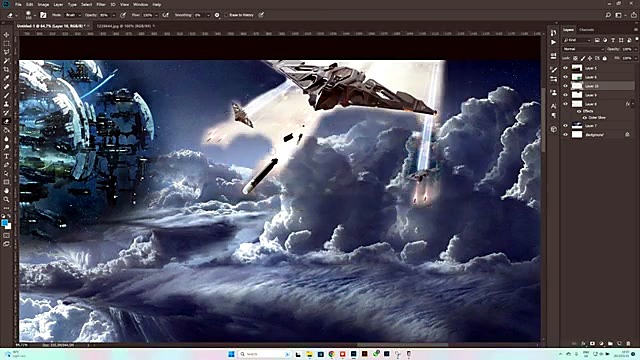
Task: Toggle Quick Mask mode
Action: tap(7, 235)
